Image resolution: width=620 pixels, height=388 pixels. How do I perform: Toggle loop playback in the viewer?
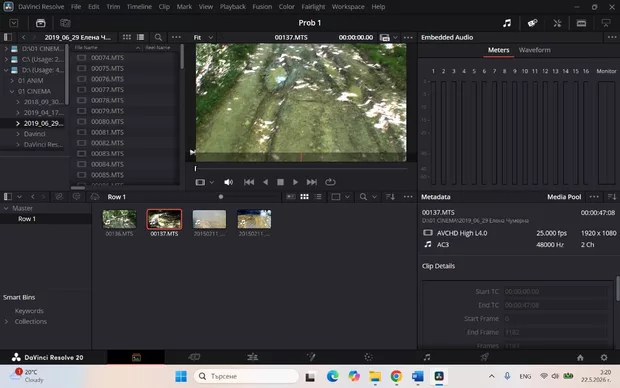click(330, 182)
